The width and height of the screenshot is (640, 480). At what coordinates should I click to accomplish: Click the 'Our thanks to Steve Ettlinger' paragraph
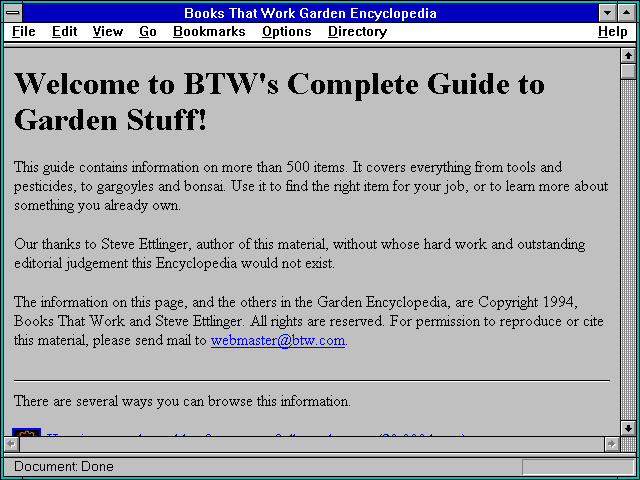(300, 254)
